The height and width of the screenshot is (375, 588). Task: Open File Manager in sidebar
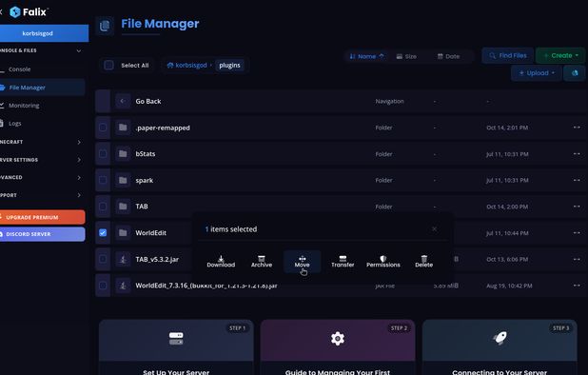click(x=43, y=88)
